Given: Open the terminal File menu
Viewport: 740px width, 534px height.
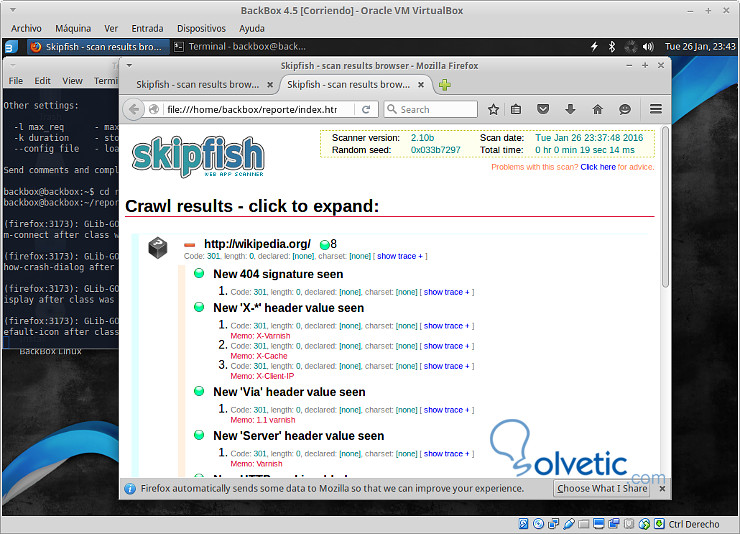Looking at the screenshot, I should [16, 81].
